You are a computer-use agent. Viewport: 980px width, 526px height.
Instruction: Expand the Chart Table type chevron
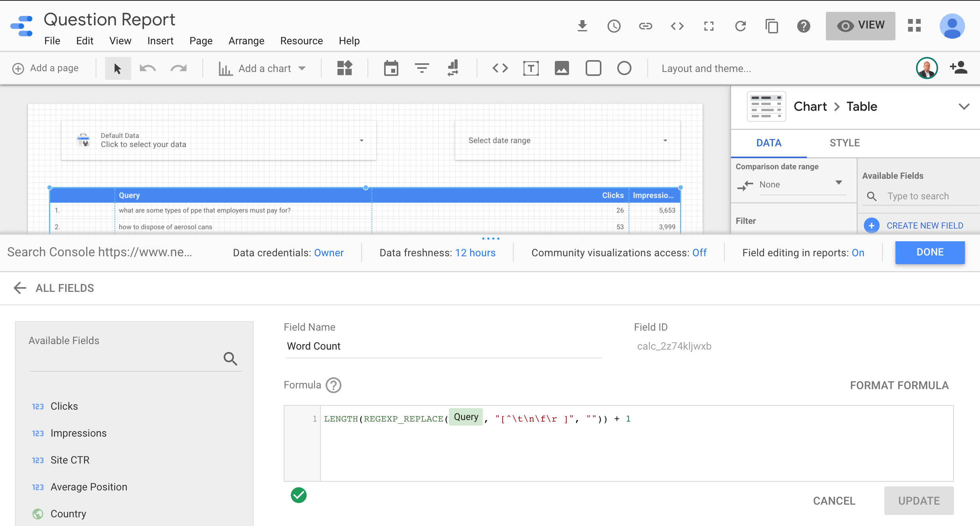[x=964, y=106]
